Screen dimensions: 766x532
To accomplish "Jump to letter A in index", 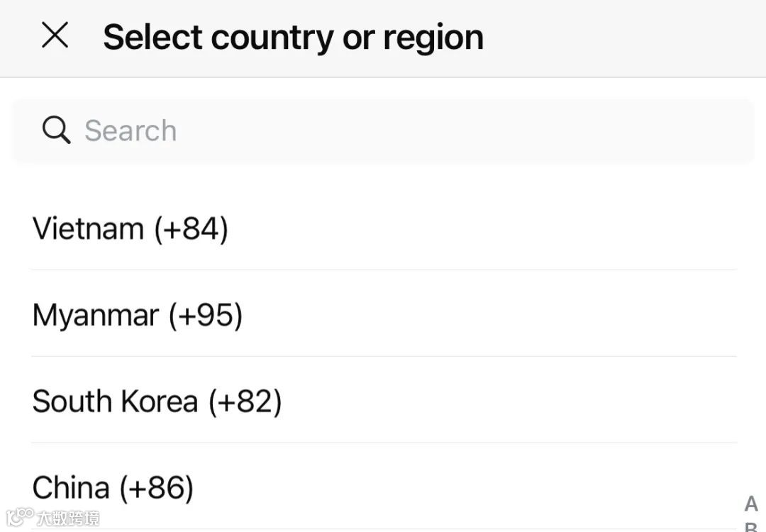I will pyautogui.click(x=751, y=504).
